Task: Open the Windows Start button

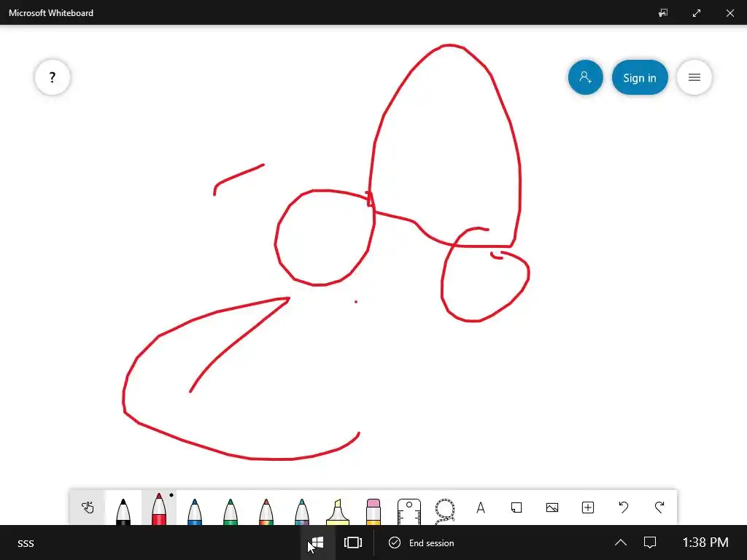Action: coord(317,542)
